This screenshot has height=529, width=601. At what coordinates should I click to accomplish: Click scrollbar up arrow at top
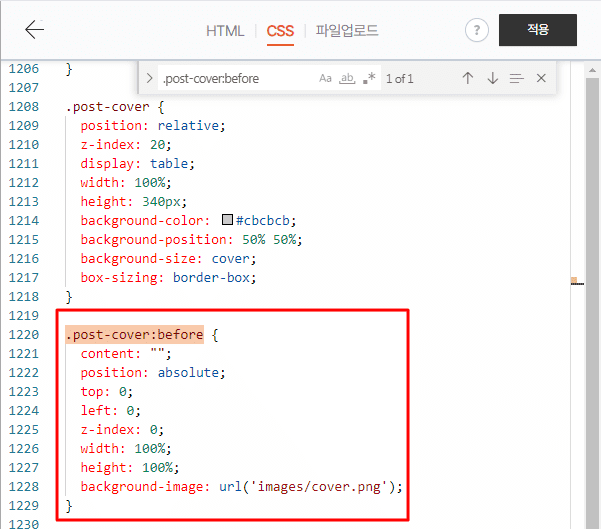point(593,70)
